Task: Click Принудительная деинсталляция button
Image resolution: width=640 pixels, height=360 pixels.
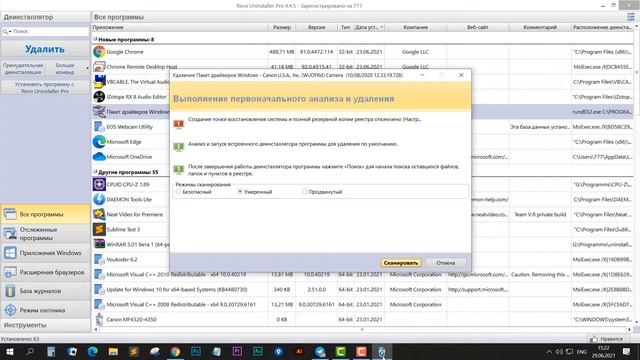Action: [x=23, y=69]
